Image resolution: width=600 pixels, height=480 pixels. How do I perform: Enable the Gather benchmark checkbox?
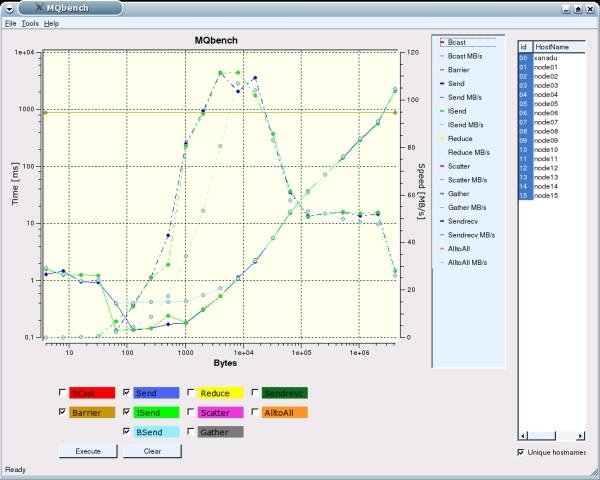tap(190, 431)
